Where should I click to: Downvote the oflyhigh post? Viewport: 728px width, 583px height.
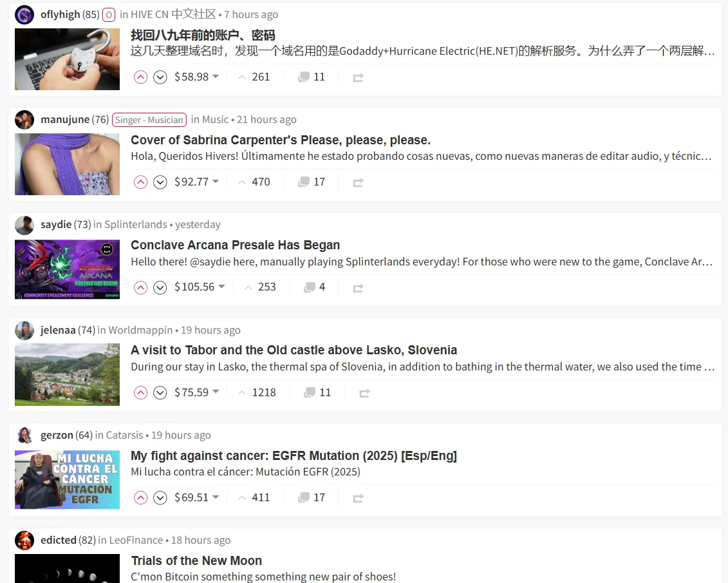coord(160,77)
